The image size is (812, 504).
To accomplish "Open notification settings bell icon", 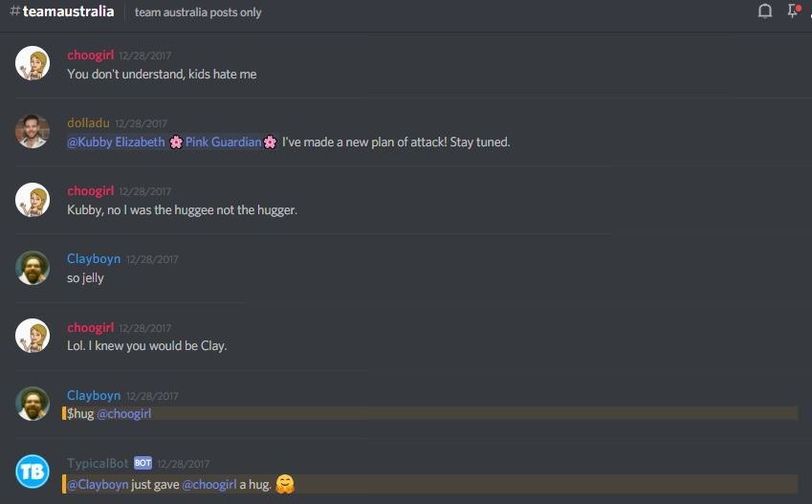I will (765, 11).
